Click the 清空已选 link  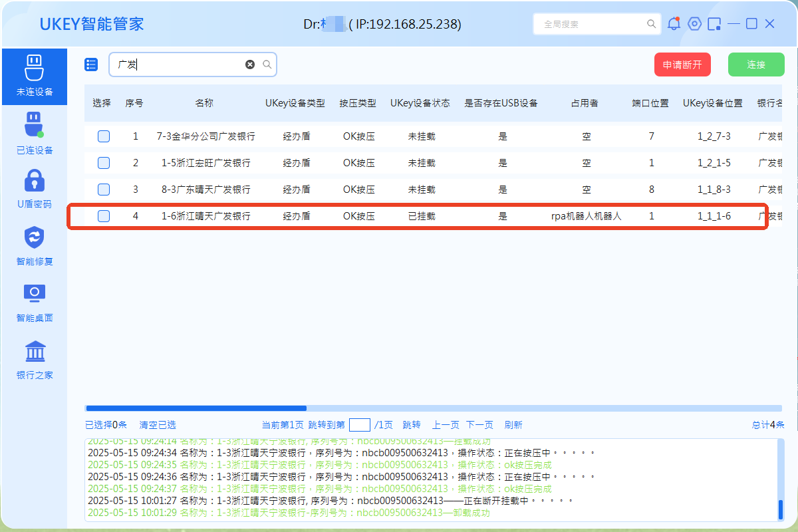158,425
